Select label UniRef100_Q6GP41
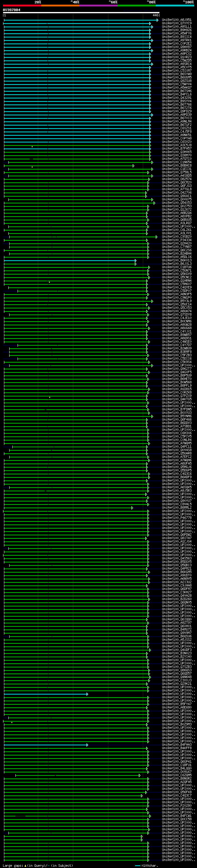 point(176,762)
